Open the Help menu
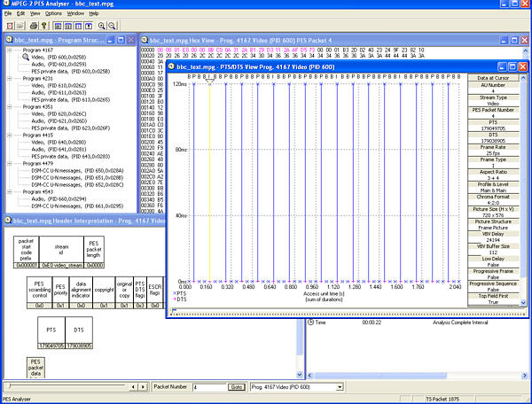Screen dimensions: 532x404 click(x=94, y=13)
